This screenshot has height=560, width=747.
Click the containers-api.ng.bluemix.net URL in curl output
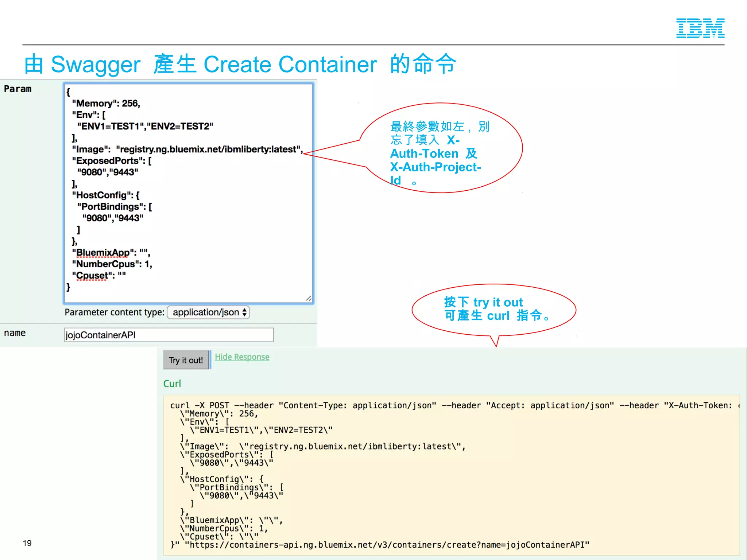tap(387, 545)
